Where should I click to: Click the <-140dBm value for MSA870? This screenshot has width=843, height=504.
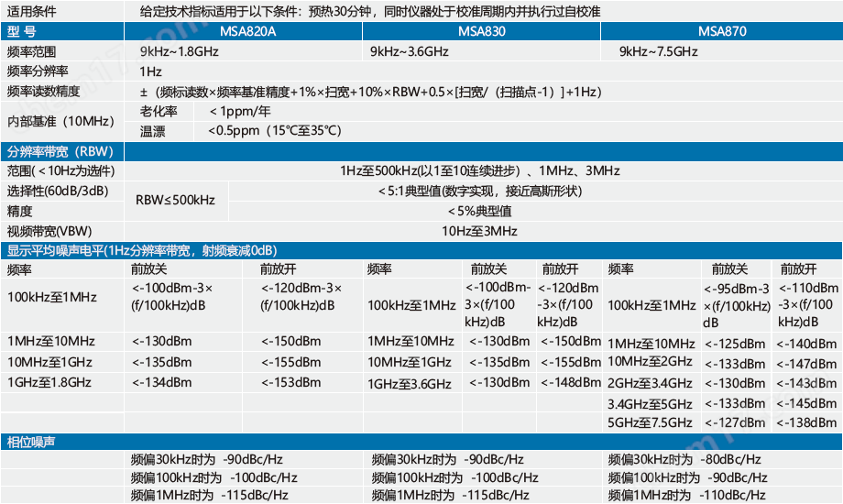806,344
